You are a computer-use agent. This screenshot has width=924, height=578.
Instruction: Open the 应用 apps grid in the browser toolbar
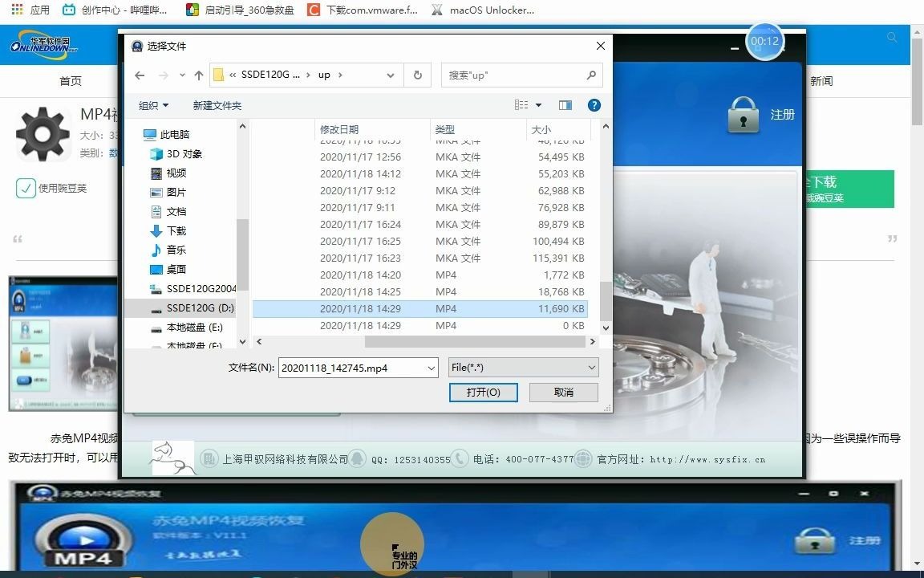coord(16,10)
